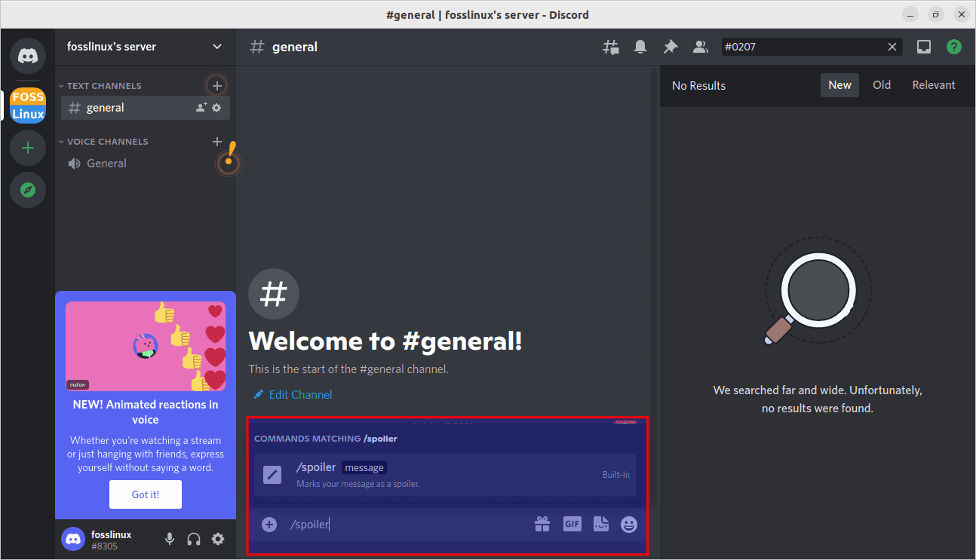
Task: Select the #general text channel
Action: (146, 108)
